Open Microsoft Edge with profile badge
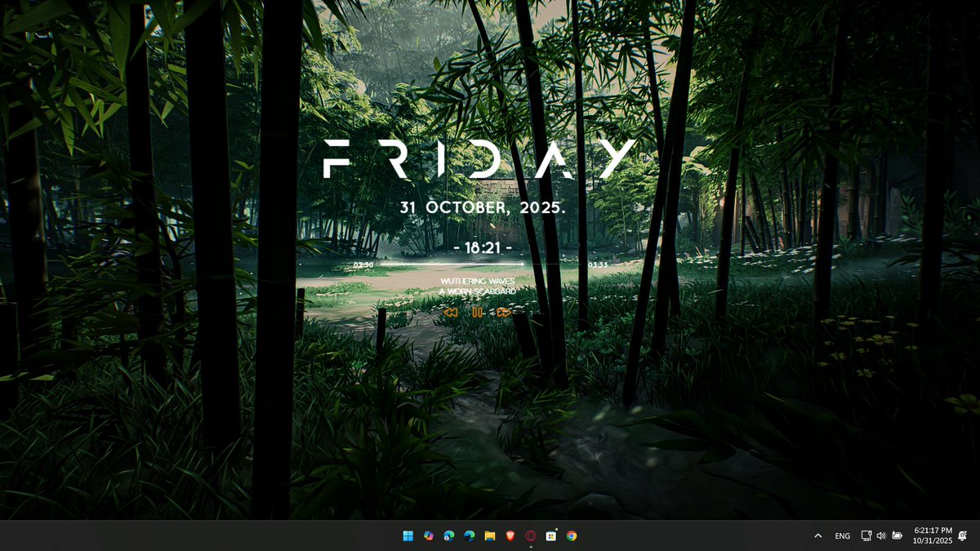 click(448, 536)
